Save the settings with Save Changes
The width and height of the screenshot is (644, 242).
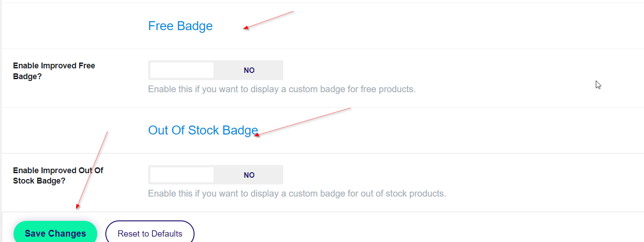point(55,233)
